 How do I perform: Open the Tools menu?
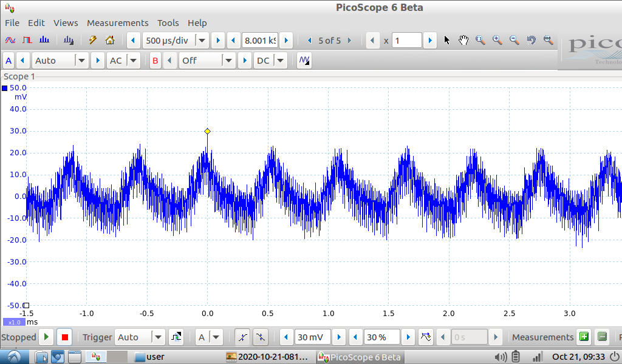click(168, 22)
